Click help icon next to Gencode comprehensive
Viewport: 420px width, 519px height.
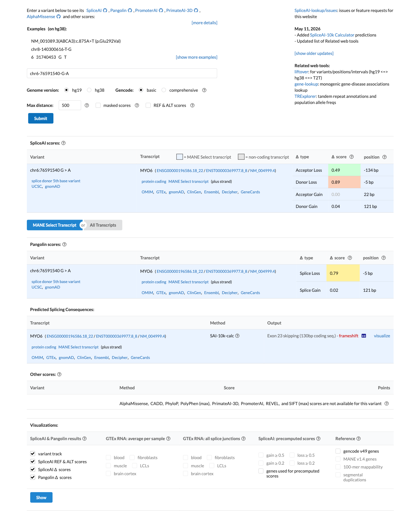pos(204,90)
